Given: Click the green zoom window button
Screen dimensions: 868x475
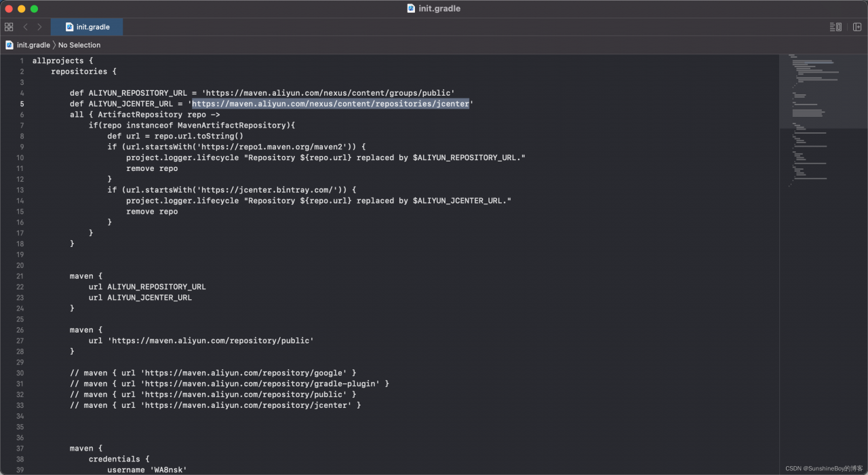Looking at the screenshot, I should (35, 9).
